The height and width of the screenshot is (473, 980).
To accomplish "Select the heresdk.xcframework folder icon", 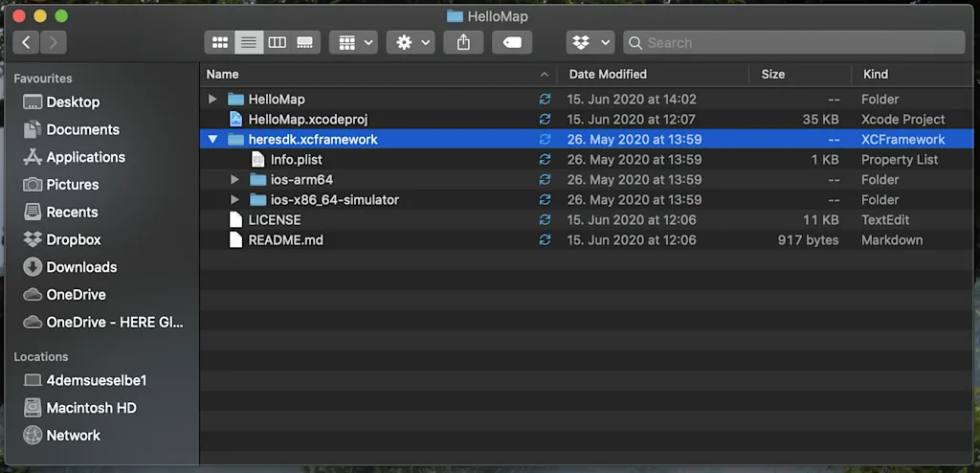I will (235, 140).
